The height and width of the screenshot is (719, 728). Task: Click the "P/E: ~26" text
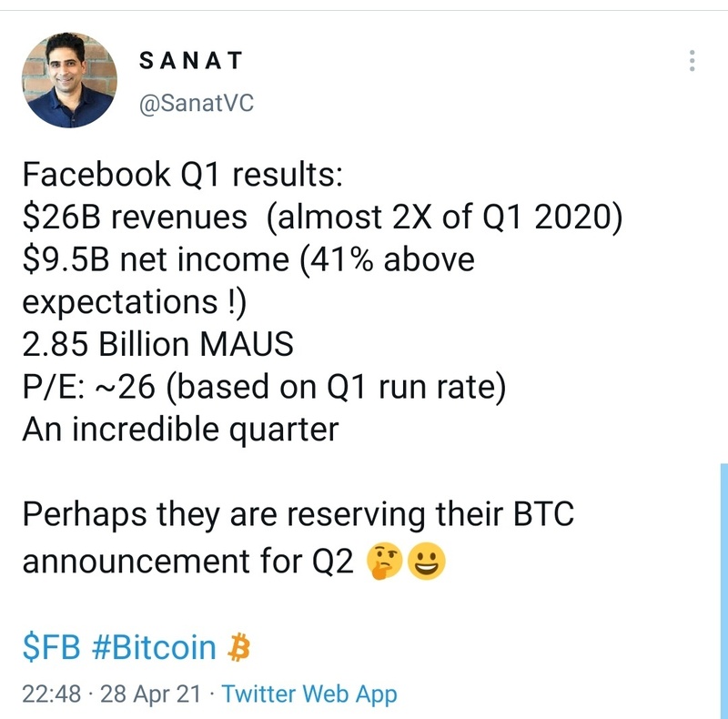tap(88, 386)
